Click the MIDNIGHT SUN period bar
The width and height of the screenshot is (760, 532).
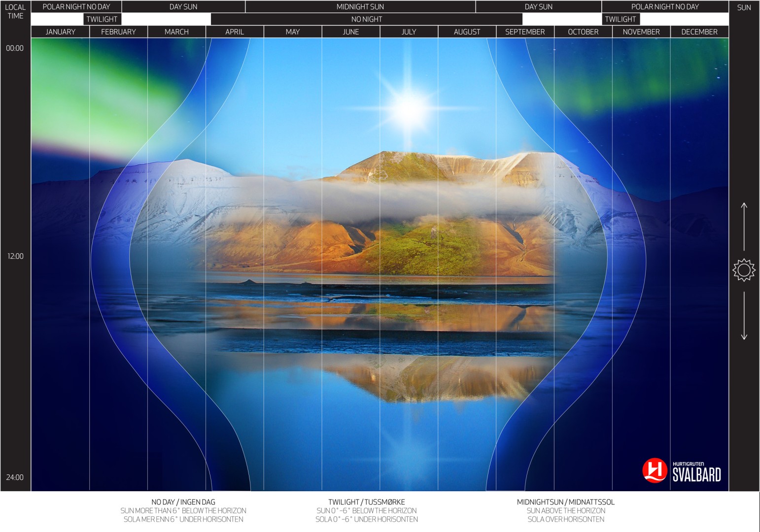(360, 7)
